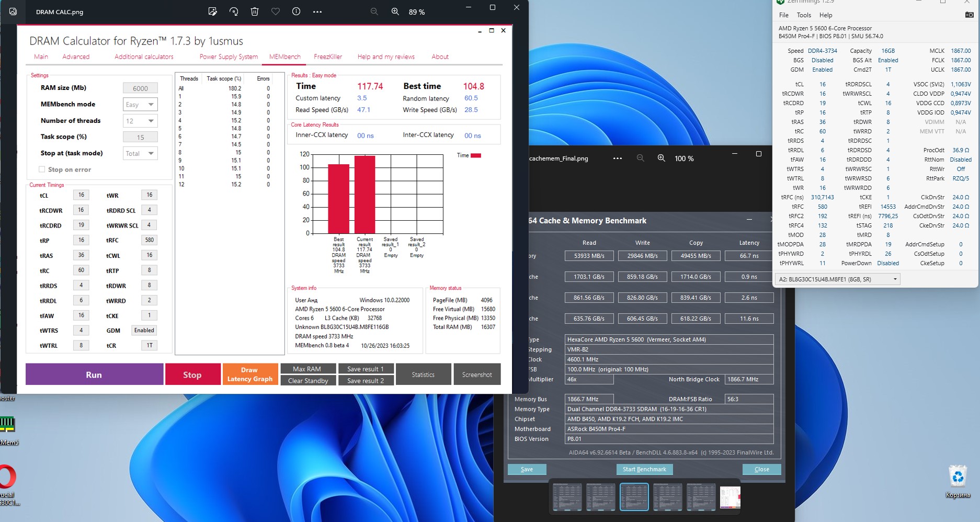Click the red Time legend swatch
Image resolution: width=980 pixels, height=522 pixels.
(x=475, y=155)
